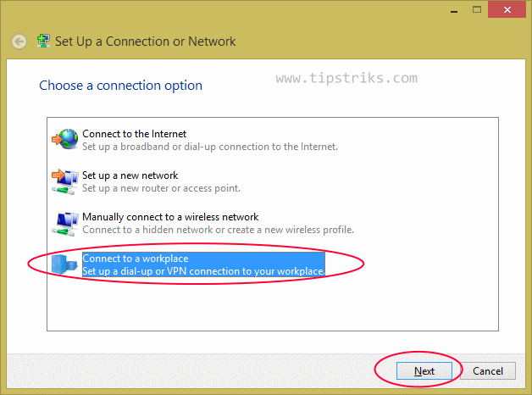Click the Cancel button
The height and width of the screenshot is (395, 532).
[488, 371]
